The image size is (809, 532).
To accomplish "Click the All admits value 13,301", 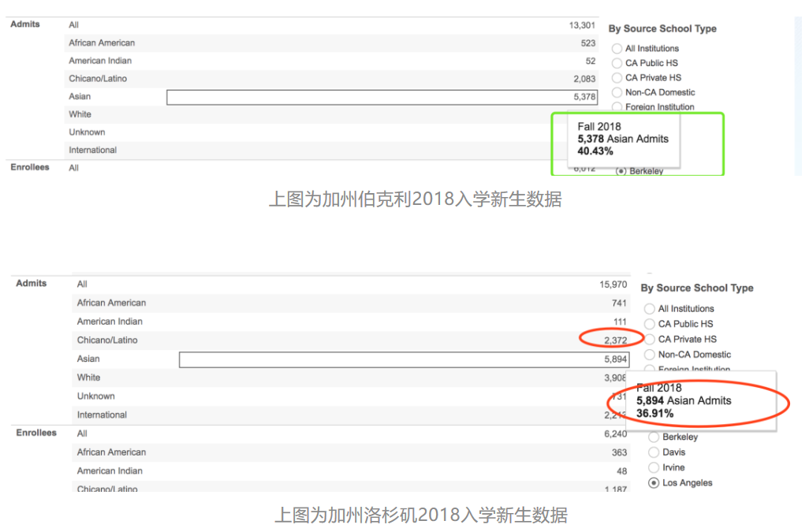I will pyautogui.click(x=582, y=25).
